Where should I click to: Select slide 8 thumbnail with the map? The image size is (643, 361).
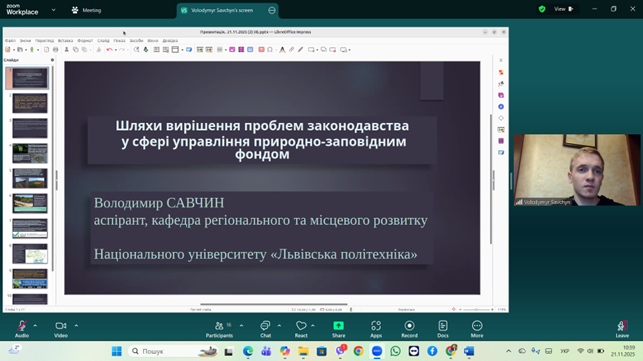pyautogui.click(x=30, y=254)
